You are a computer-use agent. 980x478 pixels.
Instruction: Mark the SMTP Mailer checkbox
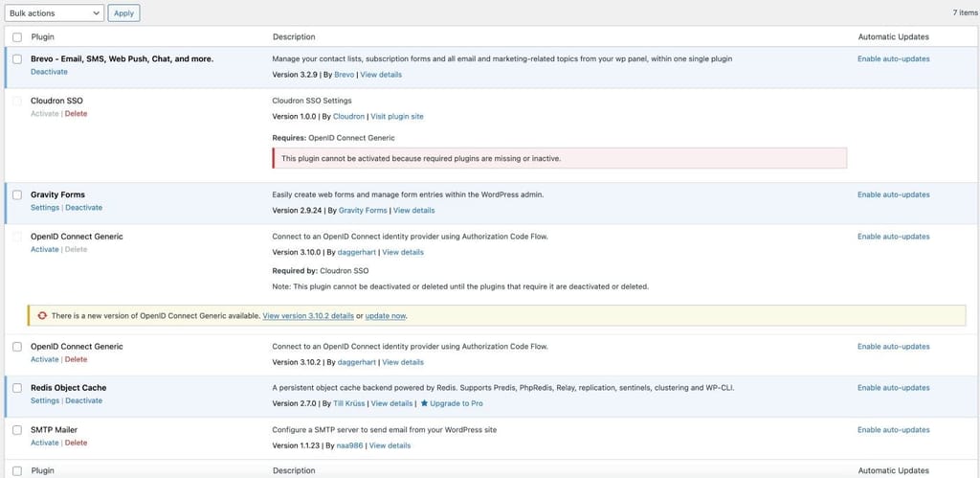(x=17, y=430)
